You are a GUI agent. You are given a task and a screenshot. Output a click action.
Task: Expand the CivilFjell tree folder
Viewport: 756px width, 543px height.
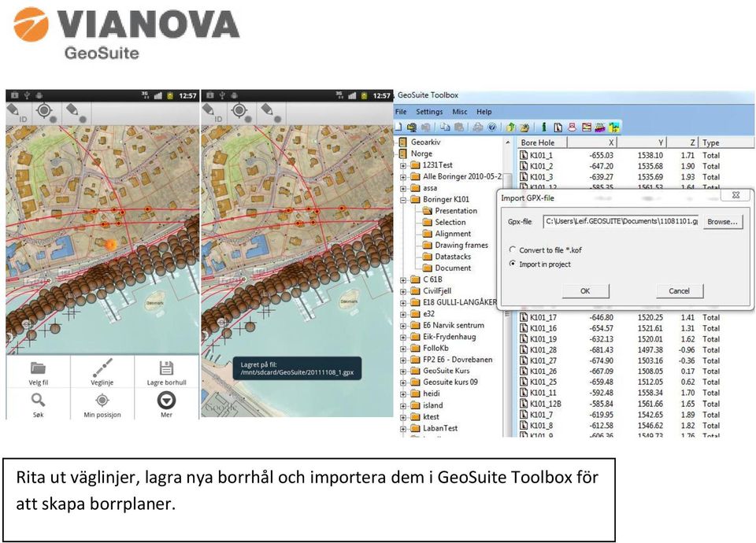(x=403, y=291)
